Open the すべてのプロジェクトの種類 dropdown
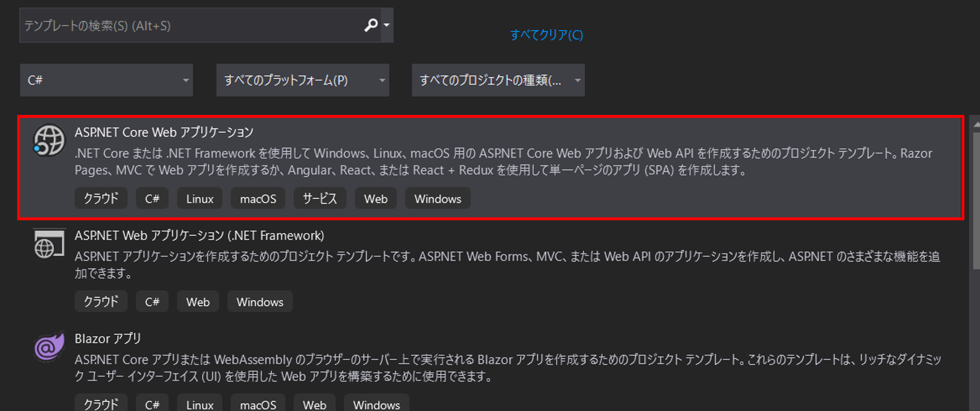 click(x=498, y=80)
